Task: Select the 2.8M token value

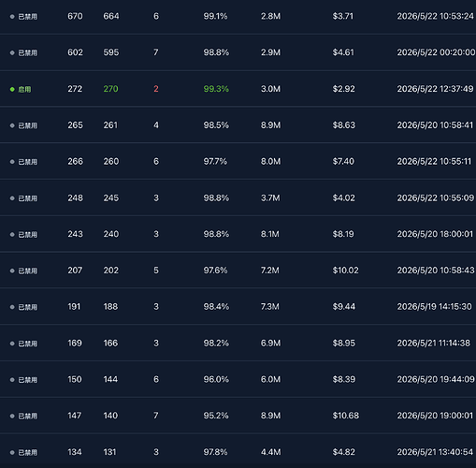Action: (x=270, y=16)
